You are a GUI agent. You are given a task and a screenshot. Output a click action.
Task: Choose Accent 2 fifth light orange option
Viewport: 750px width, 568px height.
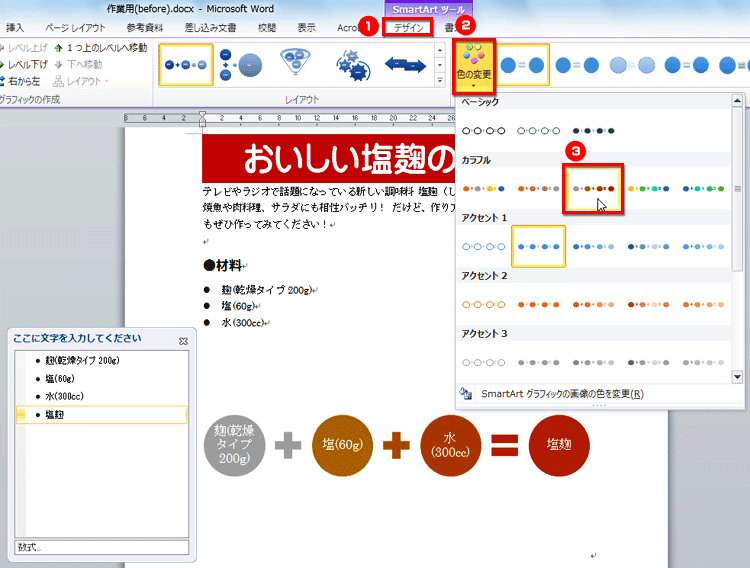click(x=704, y=304)
